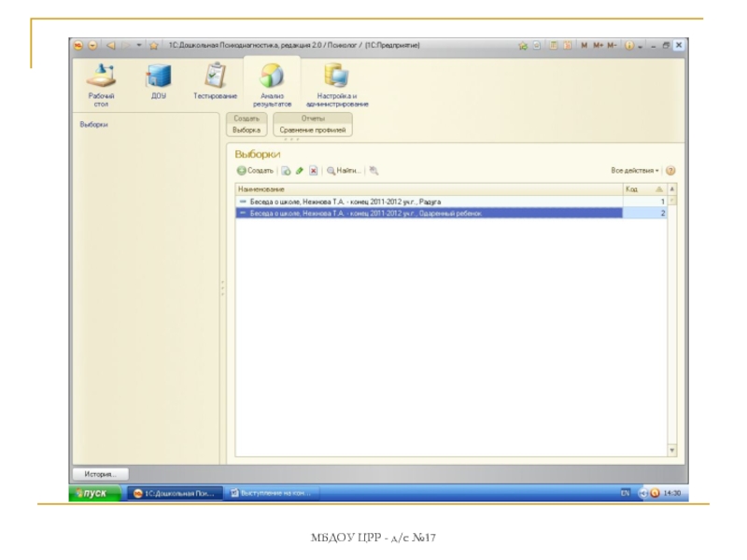Mark for deletion with red X icon
The height and width of the screenshot is (560, 747).
pyautogui.click(x=314, y=171)
